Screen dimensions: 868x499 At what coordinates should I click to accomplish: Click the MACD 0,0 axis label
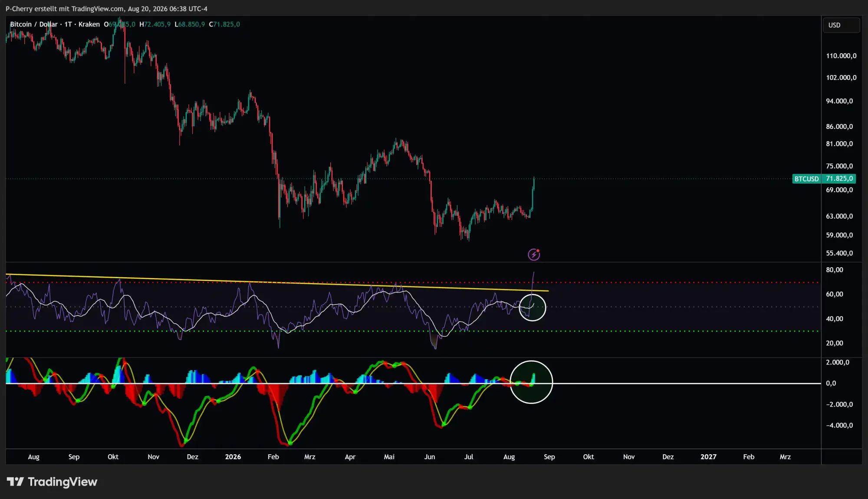pyautogui.click(x=831, y=383)
